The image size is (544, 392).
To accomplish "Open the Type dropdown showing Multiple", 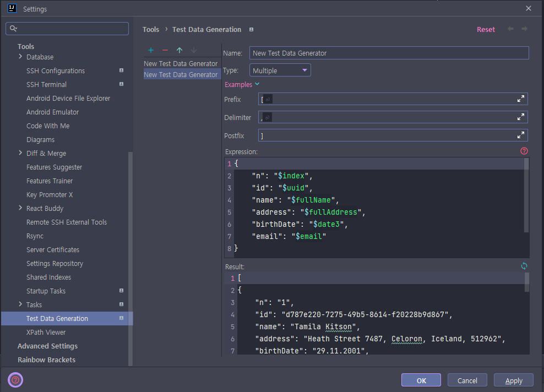I will click(280, 70).
